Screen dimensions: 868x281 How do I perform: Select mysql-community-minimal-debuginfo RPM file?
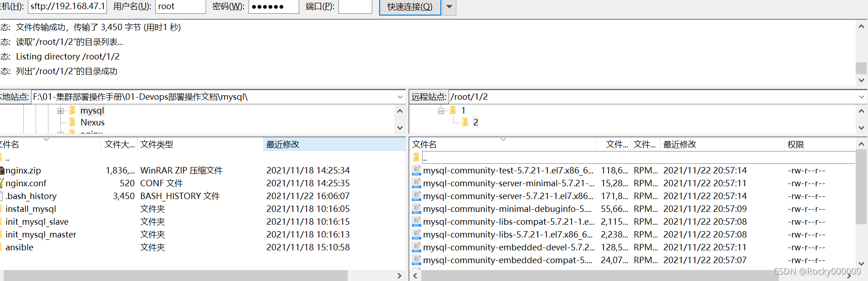coord(507,209)
